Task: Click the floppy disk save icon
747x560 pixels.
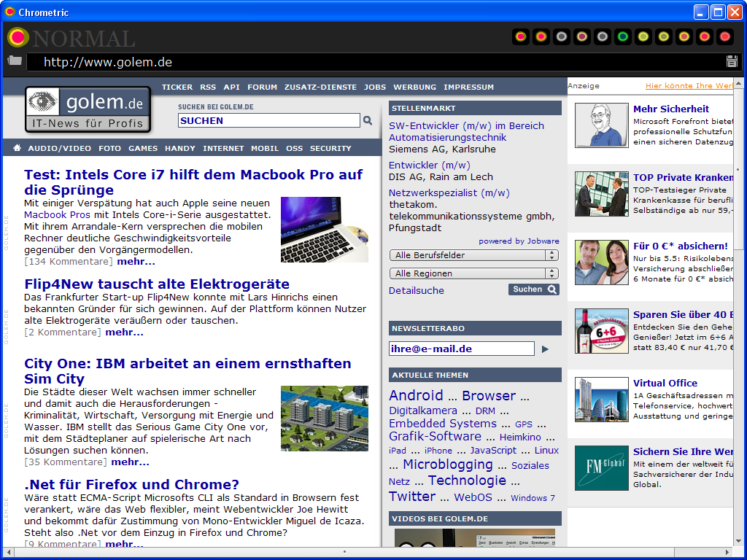Action: click(x=732, y=61)
